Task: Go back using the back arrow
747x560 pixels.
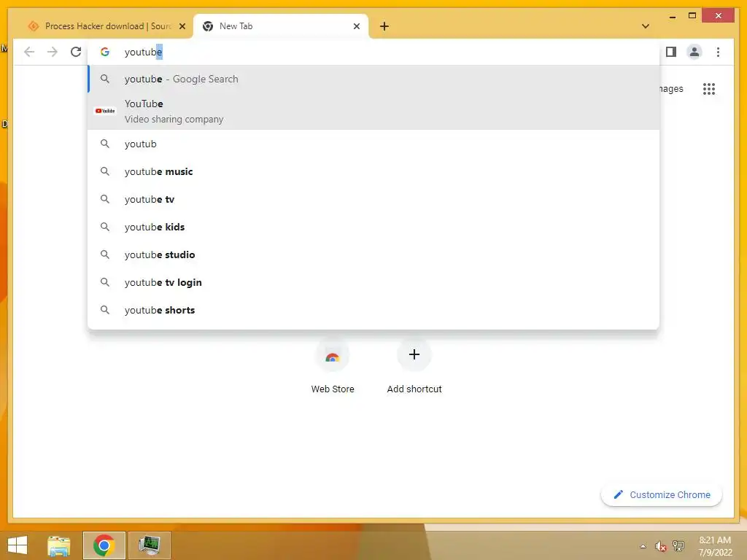Action: [x=29, y=52]
